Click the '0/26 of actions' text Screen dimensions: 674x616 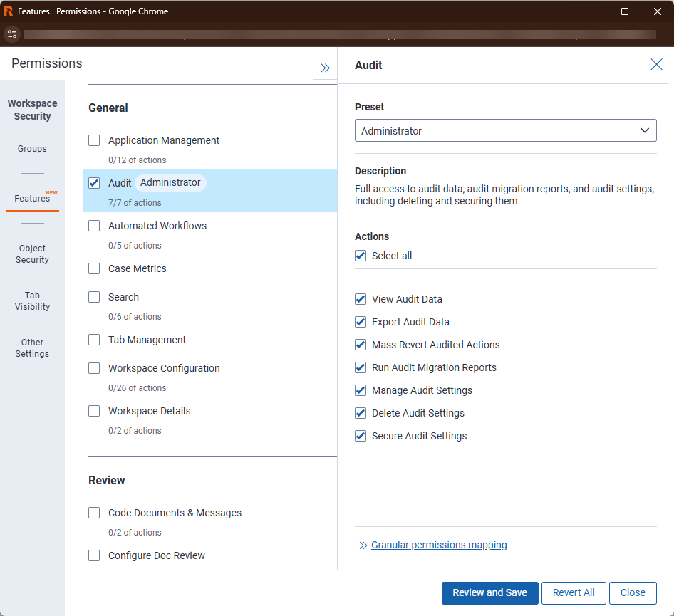pyautogui.click(x=137, y=388)
